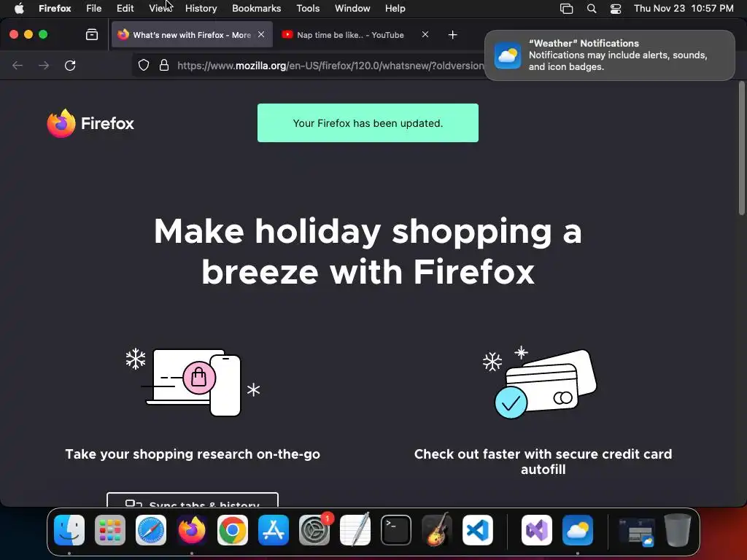Switch to What's new with Firefox tab
The image size is (747, 560).
click(192, 35)
